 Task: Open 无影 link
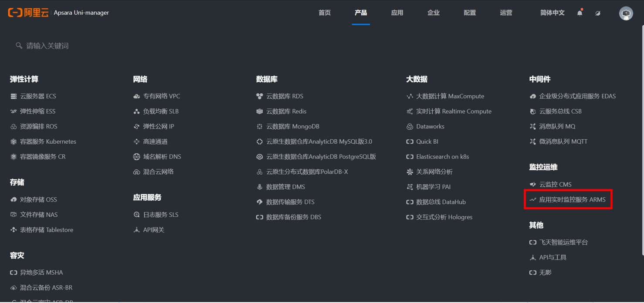(545, 273)
